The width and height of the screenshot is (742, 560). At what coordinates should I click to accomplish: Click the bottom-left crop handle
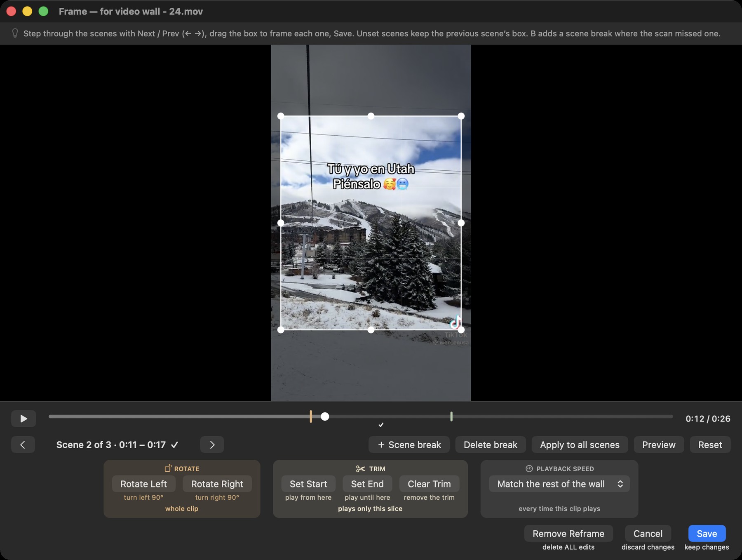coord(281,330)
